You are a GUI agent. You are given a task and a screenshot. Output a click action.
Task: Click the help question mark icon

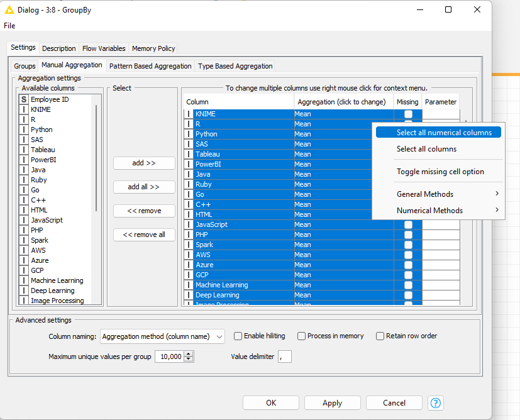pyautogui.click(x=436, y=403)
